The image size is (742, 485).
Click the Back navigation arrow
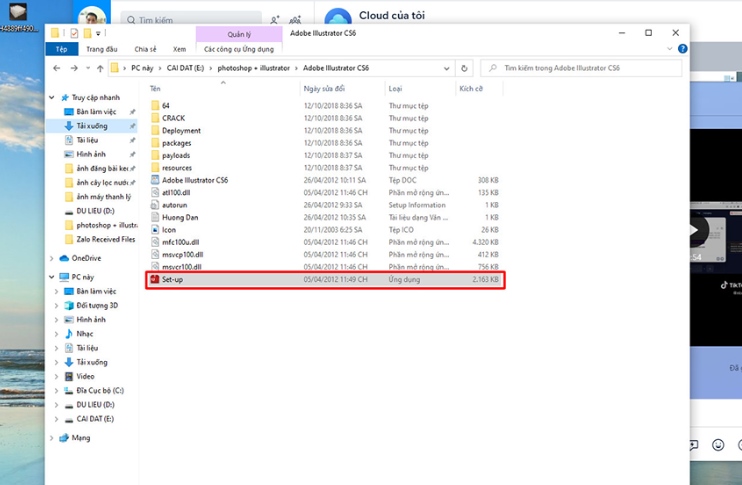click(56, 68)
